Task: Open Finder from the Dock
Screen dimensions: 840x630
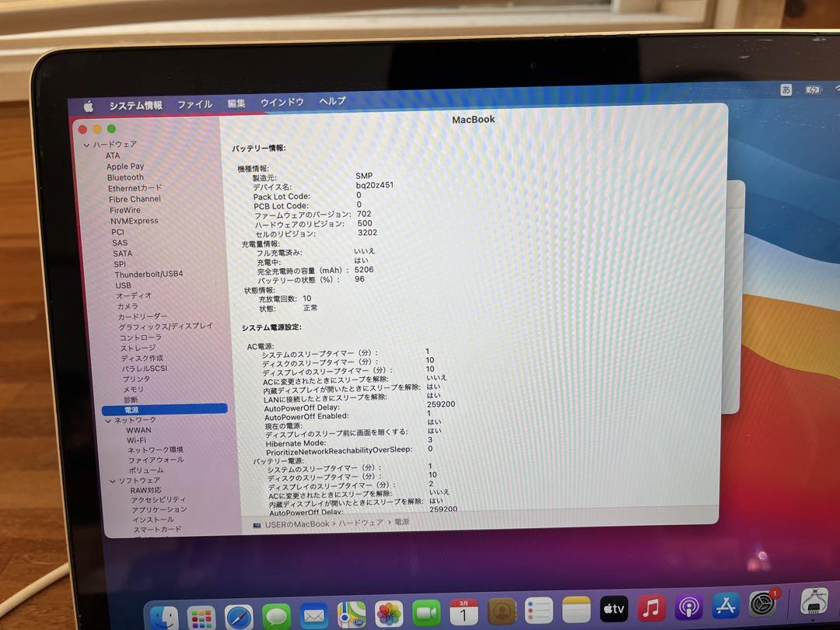Action: click(x=164, y=617)
